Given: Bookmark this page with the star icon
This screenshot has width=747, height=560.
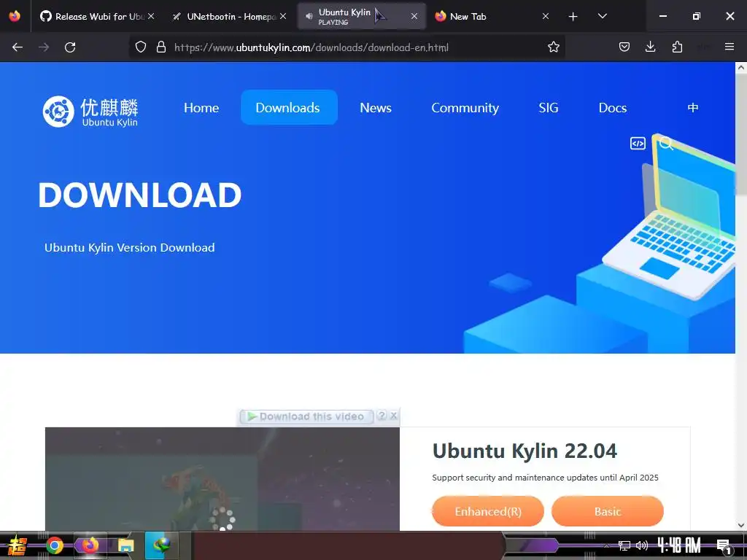Looking at the screenshot, I should (x=553, y=47).
